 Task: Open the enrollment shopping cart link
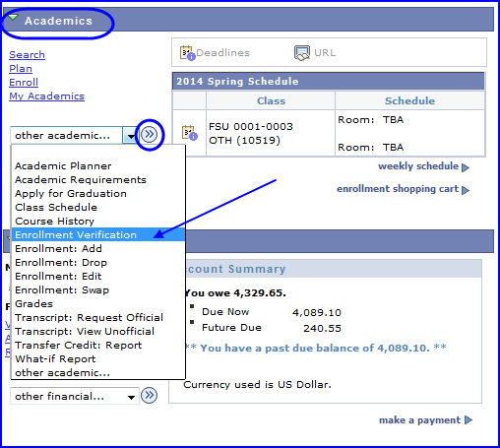click(398, 189)
